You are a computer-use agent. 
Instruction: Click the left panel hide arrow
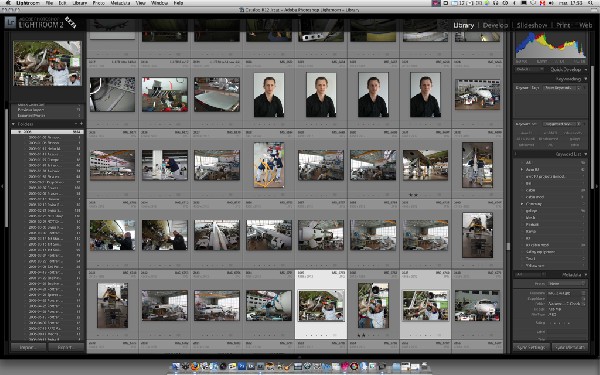tap(2, 186)
